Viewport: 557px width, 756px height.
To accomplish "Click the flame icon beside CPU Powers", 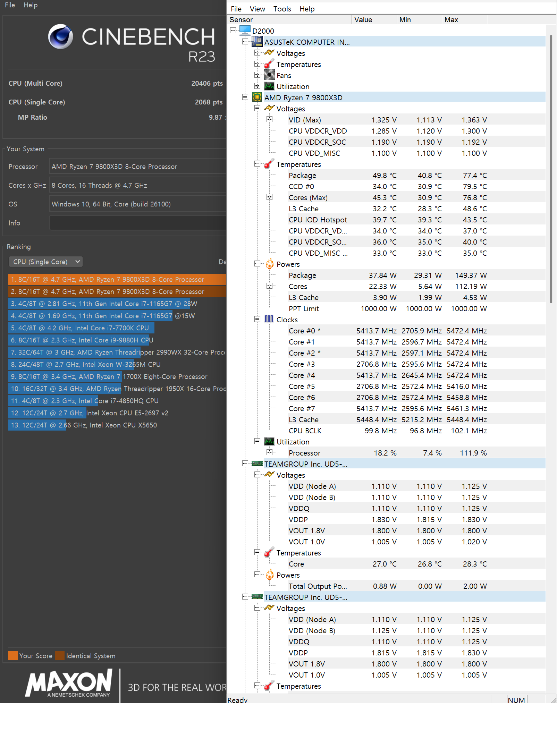I will tap(269, 264).
